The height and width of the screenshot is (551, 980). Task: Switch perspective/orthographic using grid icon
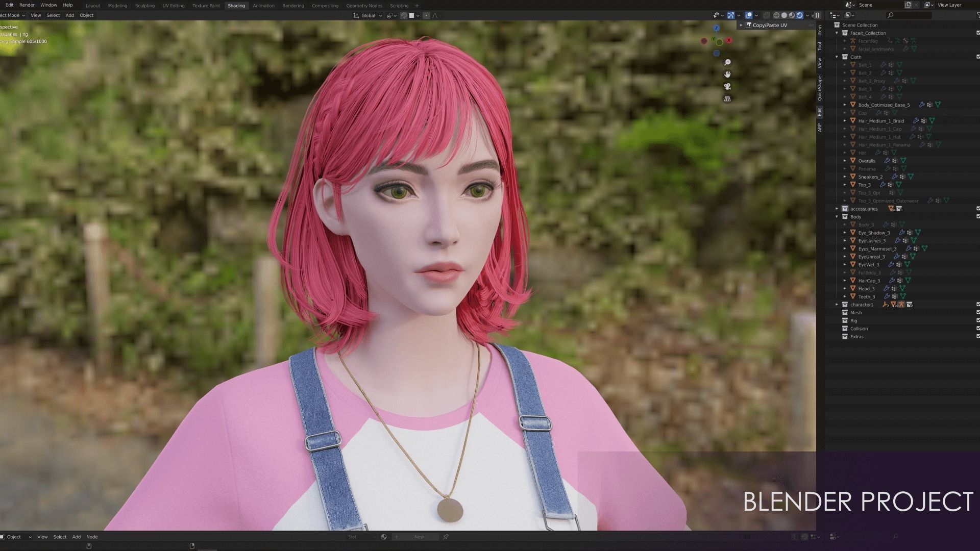click(727, 99)
